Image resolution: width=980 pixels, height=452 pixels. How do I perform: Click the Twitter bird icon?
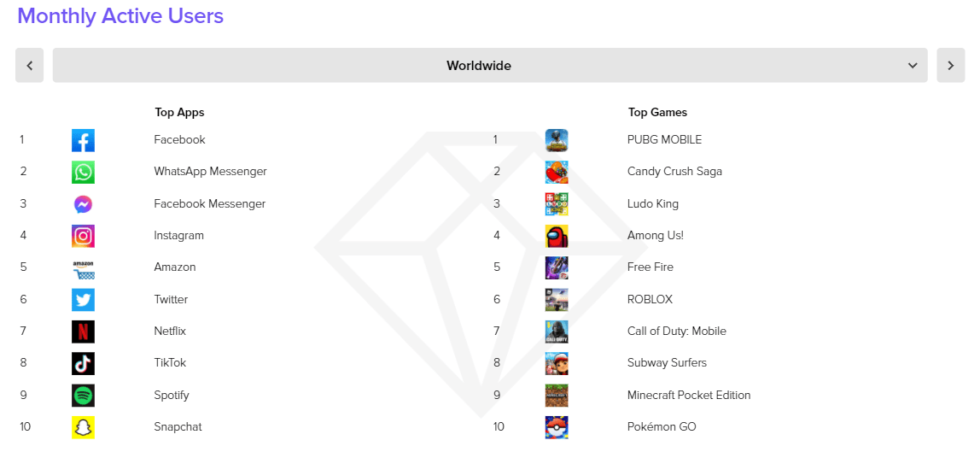click(x=83, y=299)
